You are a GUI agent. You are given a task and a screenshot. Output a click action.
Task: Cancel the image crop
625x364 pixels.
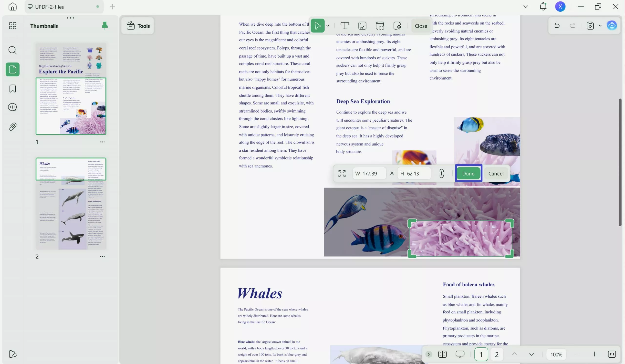coord(496,174)
